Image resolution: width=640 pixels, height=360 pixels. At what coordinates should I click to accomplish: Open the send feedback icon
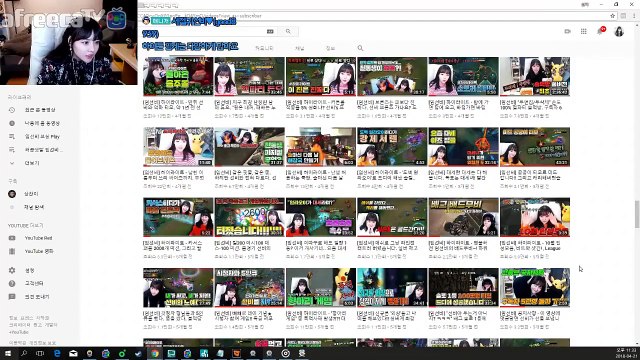point(12,297)
